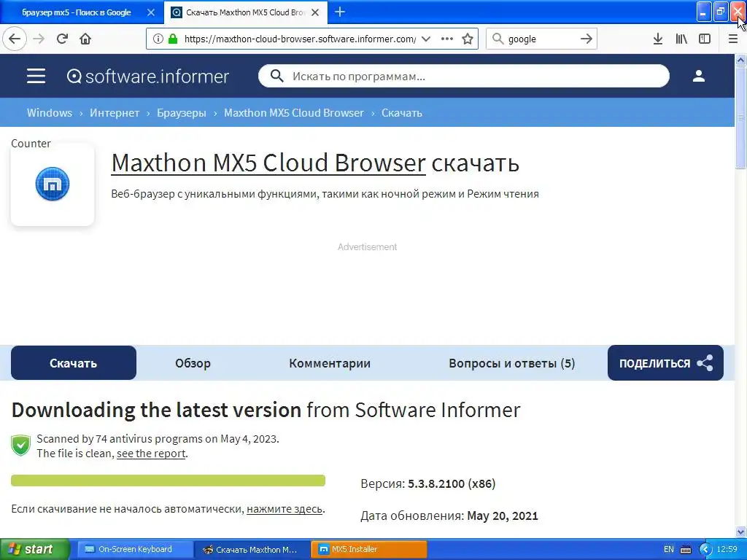This screenshot has height=560, width=747.
Task: Click 'нажмите здесь' to restart download
Action: coord(285,509)
